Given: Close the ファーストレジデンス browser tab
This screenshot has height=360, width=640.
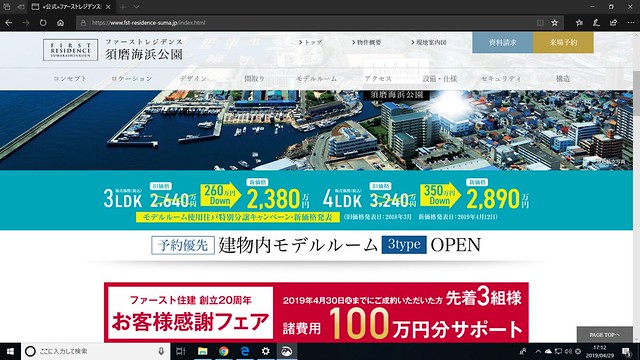Looking at the screenshot, I should coord(108,7).
